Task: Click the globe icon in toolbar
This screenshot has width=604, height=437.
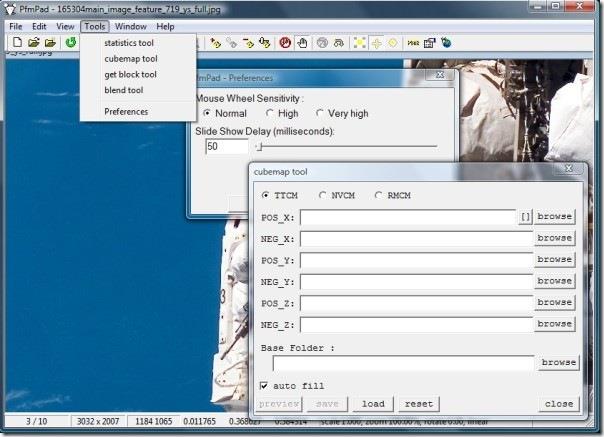Action: click(x=322, y=43)
